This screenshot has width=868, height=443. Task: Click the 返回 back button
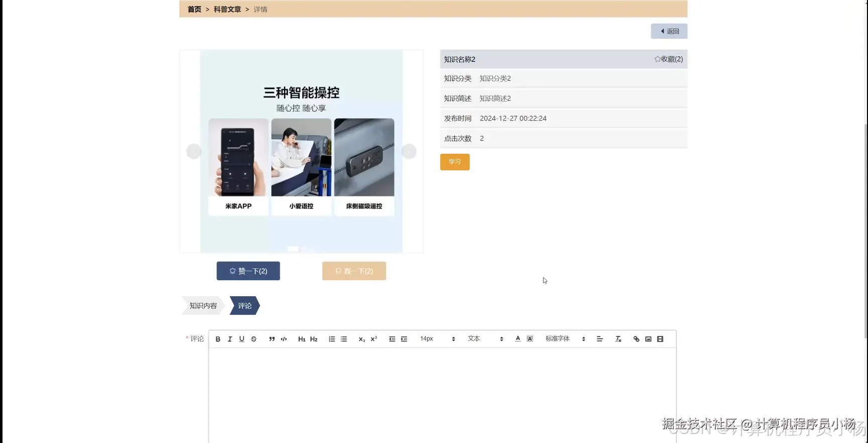pyautogui.click(x=669, y=31)
